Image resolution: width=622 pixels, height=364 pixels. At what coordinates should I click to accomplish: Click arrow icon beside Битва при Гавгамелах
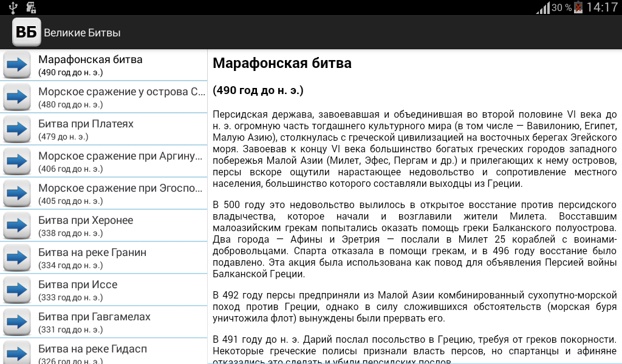pyautogui.click(x=17, y=322)
